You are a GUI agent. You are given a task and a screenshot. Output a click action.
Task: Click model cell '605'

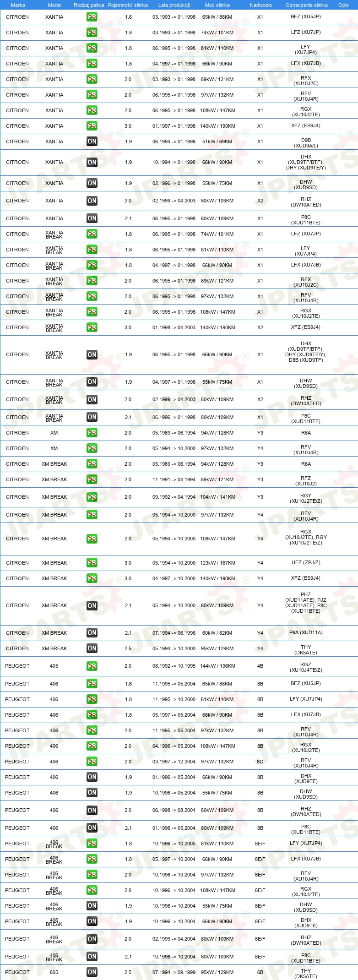coord(54,972)
